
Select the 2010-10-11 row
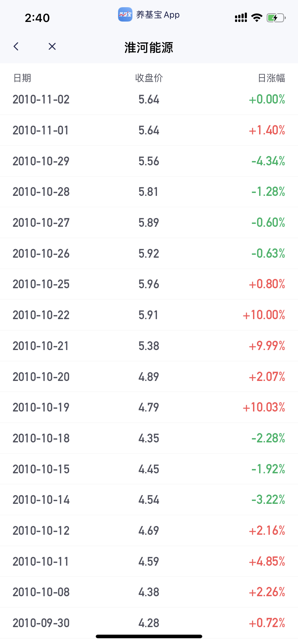[149, 561]
